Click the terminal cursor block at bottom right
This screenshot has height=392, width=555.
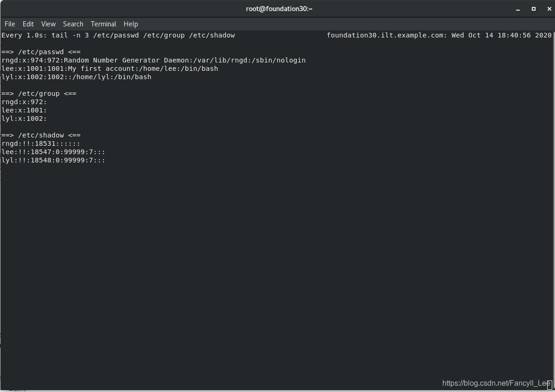pyautogui.click(x=549, y=385)
